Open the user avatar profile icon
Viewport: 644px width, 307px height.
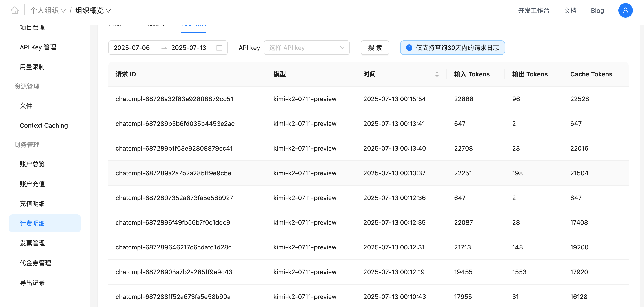point(625,11)
